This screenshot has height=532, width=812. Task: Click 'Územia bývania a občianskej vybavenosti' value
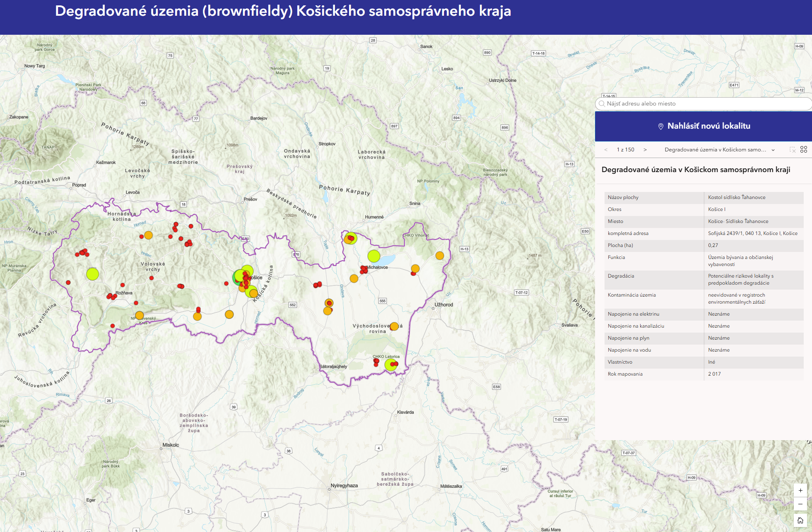pos(740,261)
